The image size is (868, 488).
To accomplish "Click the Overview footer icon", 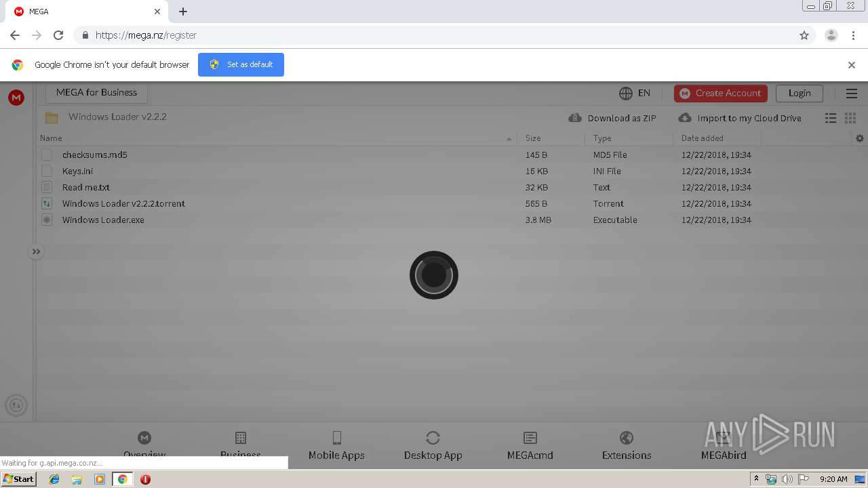I will click(x=144, y=438).
